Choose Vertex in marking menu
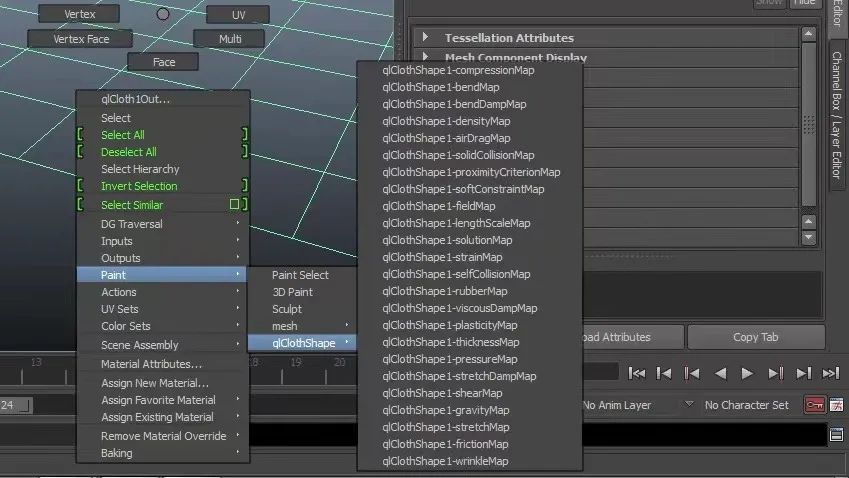Screen dimensions: 849x478 pos(79,14)
